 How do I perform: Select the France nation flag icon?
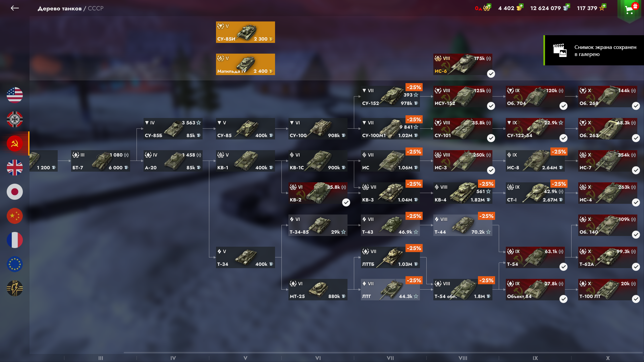pyautogui.click(x=15, y=240)
